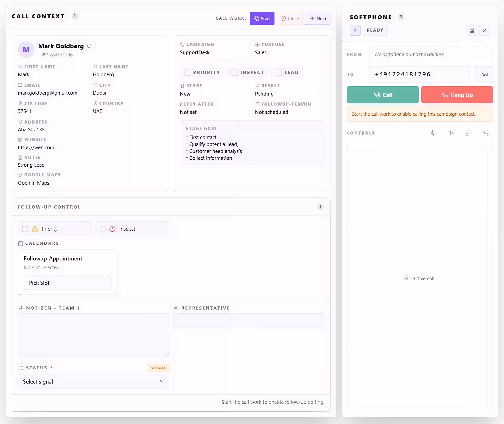Click the red Inspect exclamation circle icon
This screenshot has height=424, width=504.
[x=112, y=229]
